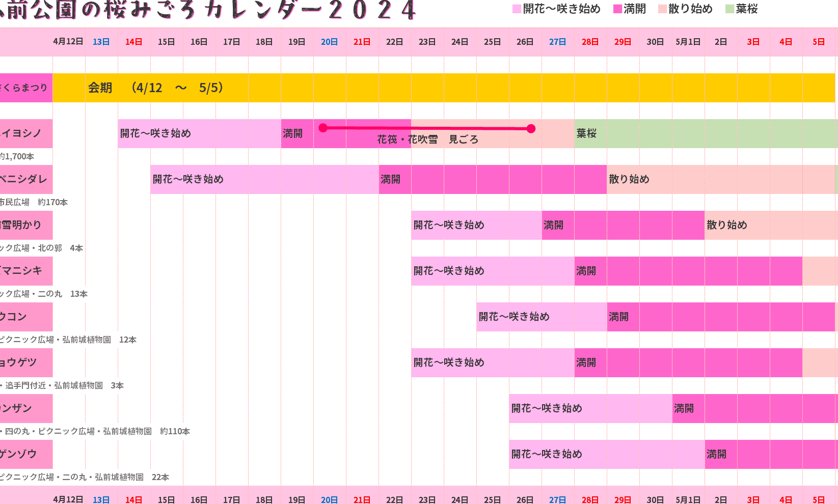Click the green 葉桜 legend swatch
The width and height of the screenshot is (838, 504).
(729, 9)
